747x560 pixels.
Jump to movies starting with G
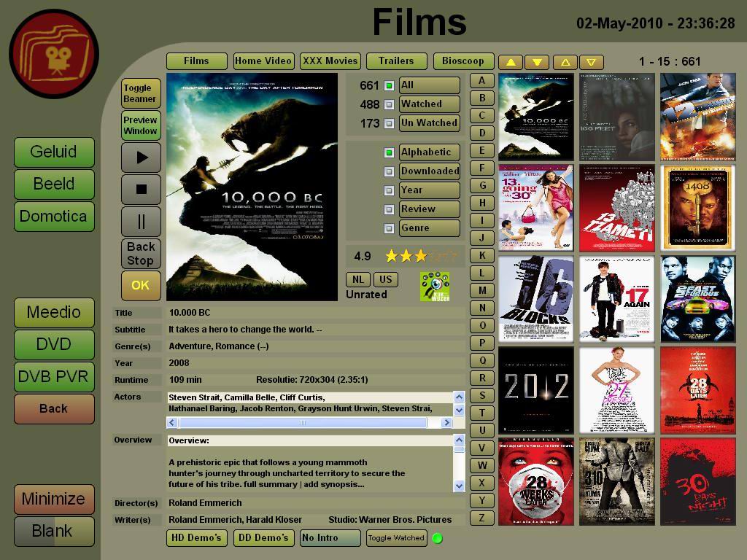click(482, 186)
